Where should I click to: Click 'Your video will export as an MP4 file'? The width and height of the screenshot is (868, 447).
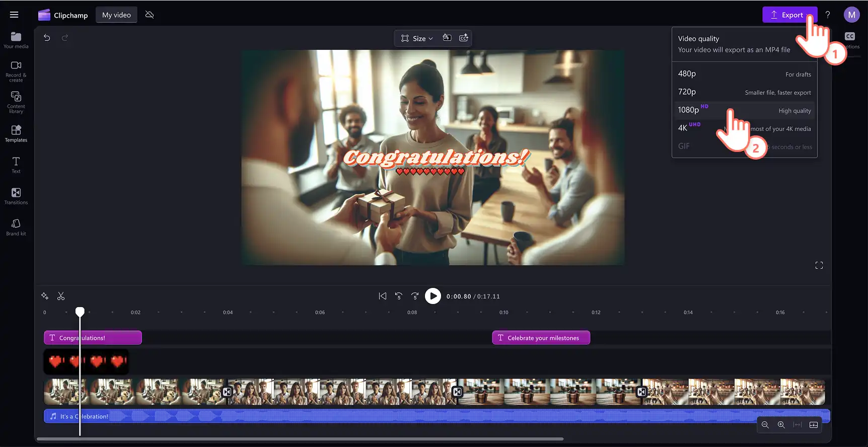[x=734, y=50]
